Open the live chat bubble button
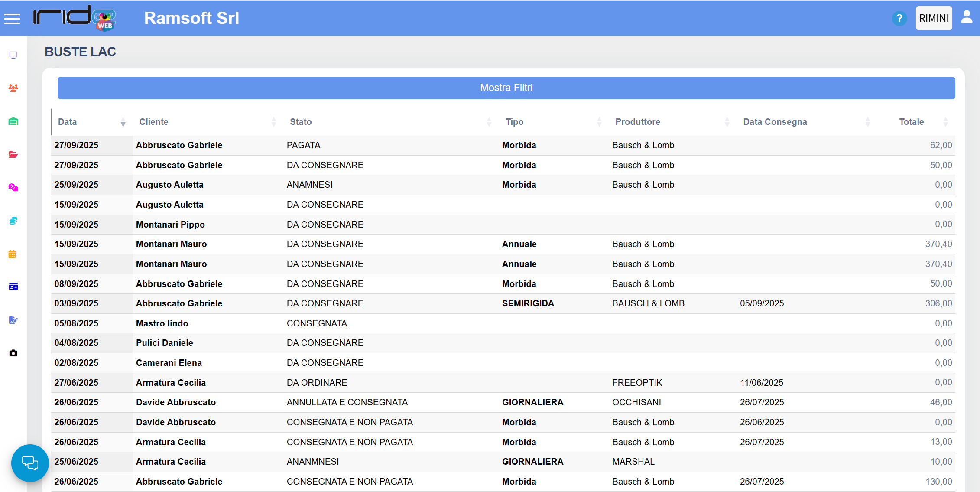Image resolution: width=980 pixels, height=492 pixels. 30,463
